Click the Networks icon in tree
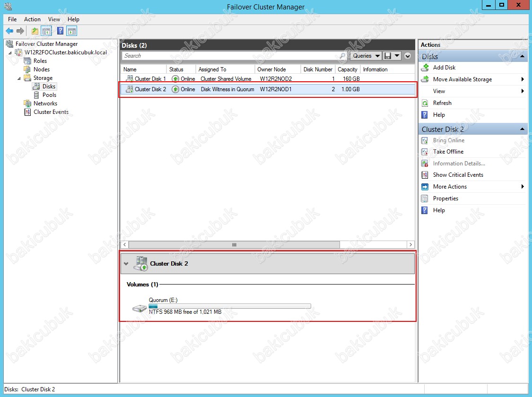Screen dimensions: 532x397 click(x=27, y=104)
